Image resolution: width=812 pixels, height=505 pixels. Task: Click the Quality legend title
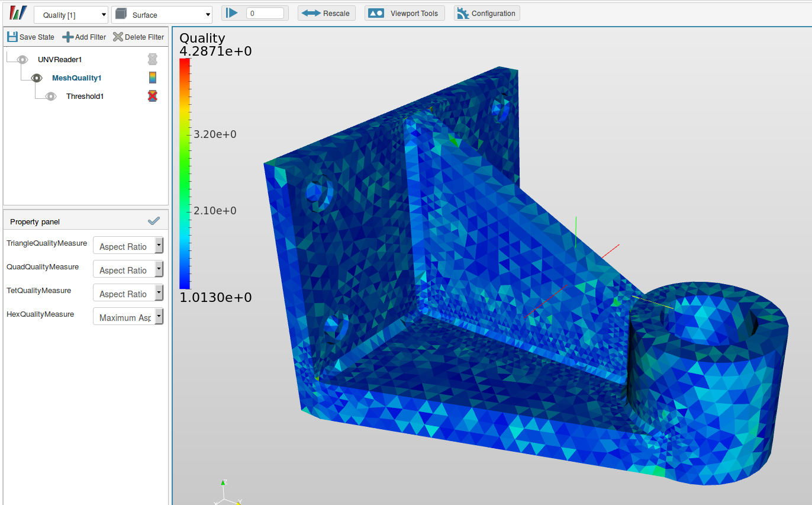coord(202,38)
